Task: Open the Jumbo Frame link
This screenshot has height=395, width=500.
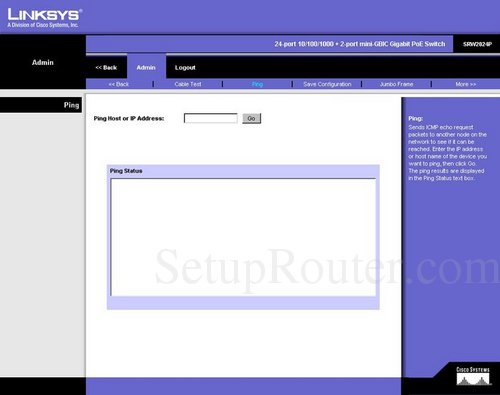Action: [x=396, y=84]
